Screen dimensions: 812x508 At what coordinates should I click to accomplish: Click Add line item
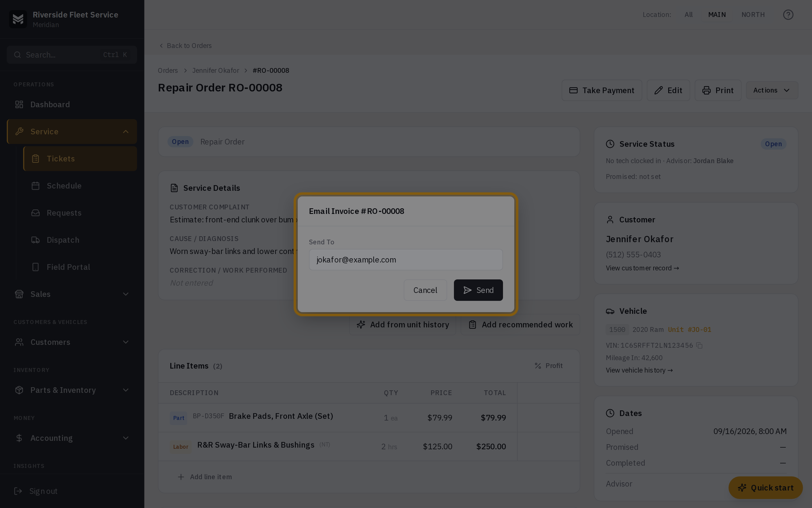tap(204, 477)
